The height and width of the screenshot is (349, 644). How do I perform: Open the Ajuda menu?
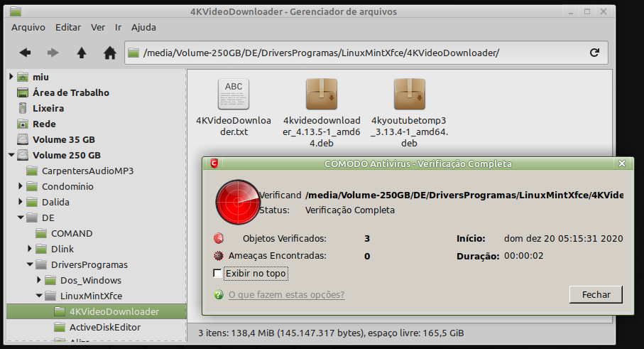point(143,28)
